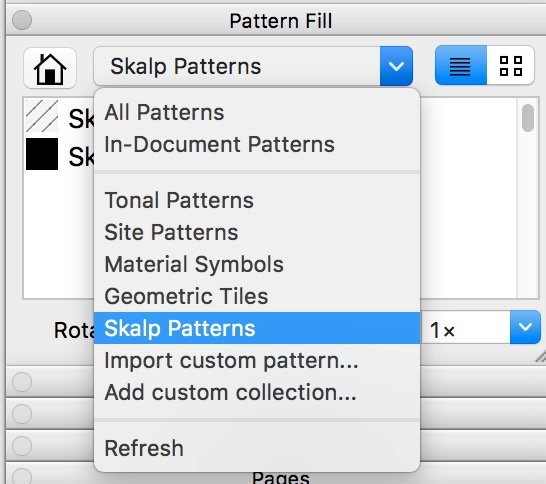Click the collection dropdown blue chevron
Image resolution: width=546 pixels, height=484 pixels.
coord(396,66)
